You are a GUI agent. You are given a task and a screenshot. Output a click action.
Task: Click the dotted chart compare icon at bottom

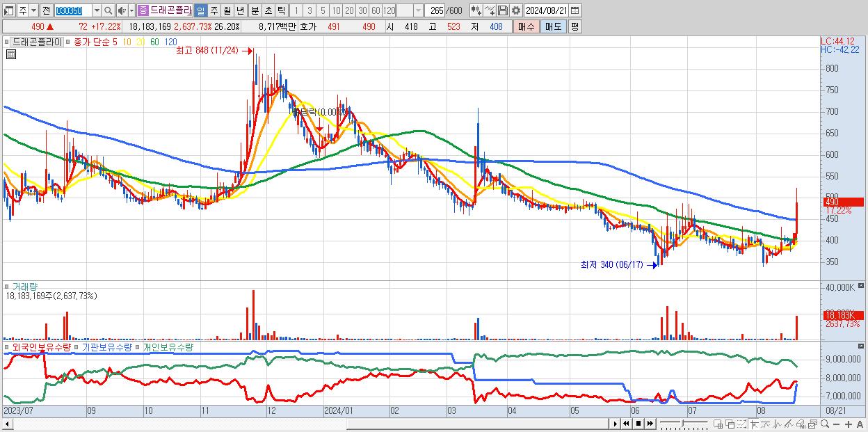742,424
